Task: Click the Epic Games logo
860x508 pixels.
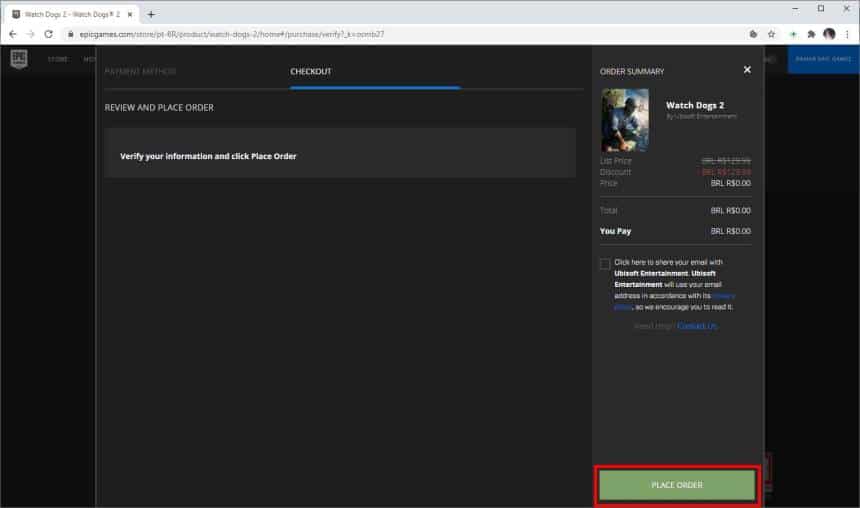Action: click(x=19, y=59)
